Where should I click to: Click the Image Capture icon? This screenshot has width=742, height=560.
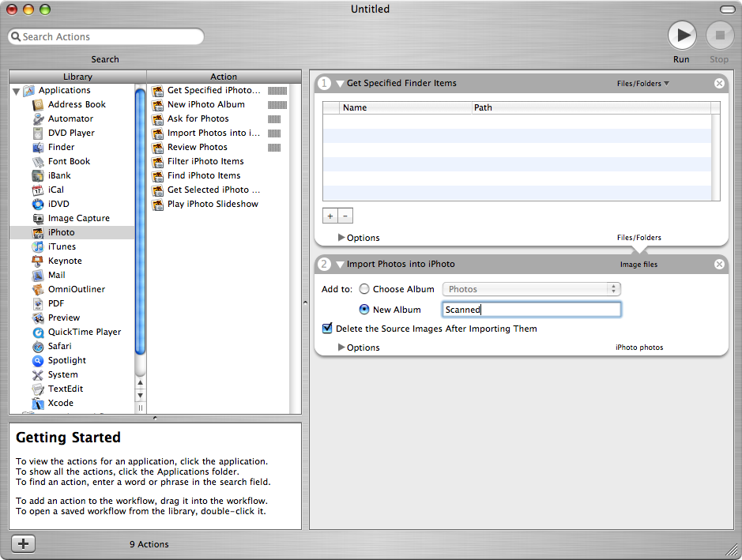click(x=38, y=218)
